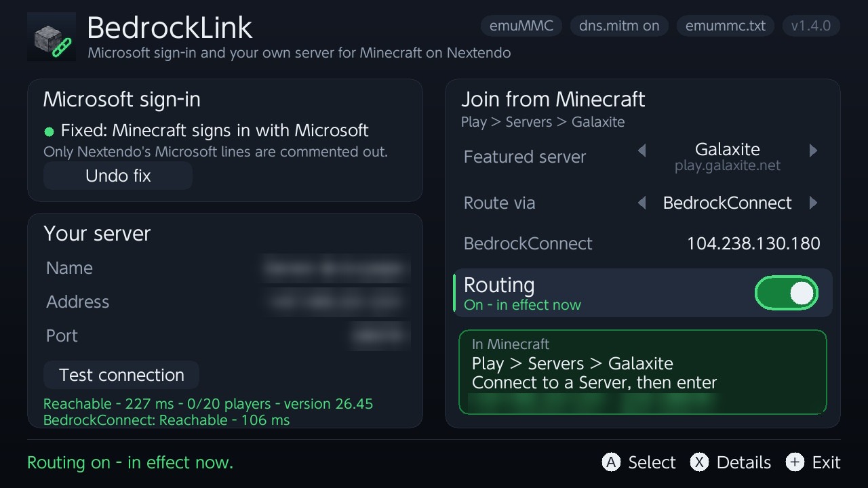Click the Undo fix button

point(118,176)
